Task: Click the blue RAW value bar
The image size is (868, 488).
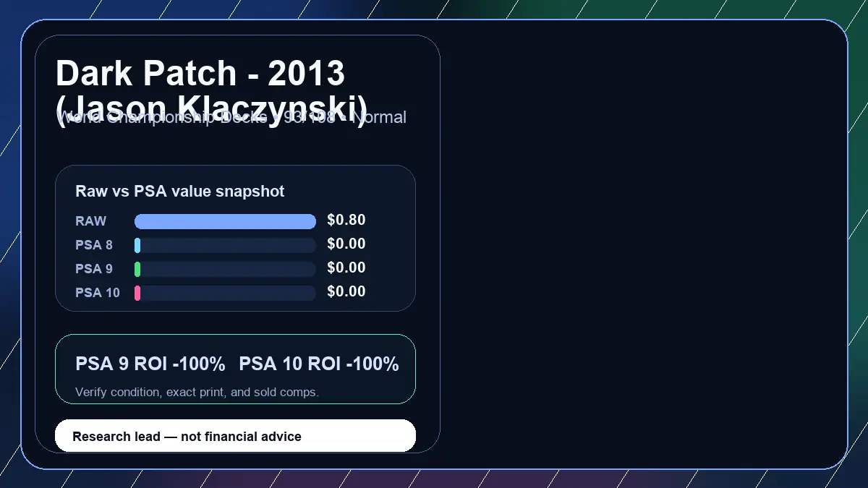Action: 225,221
